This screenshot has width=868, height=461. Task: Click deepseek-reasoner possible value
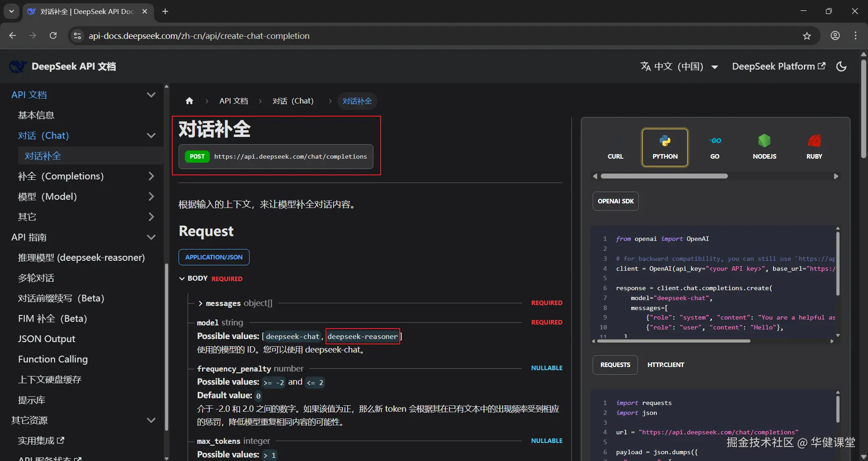coord(363,336)
